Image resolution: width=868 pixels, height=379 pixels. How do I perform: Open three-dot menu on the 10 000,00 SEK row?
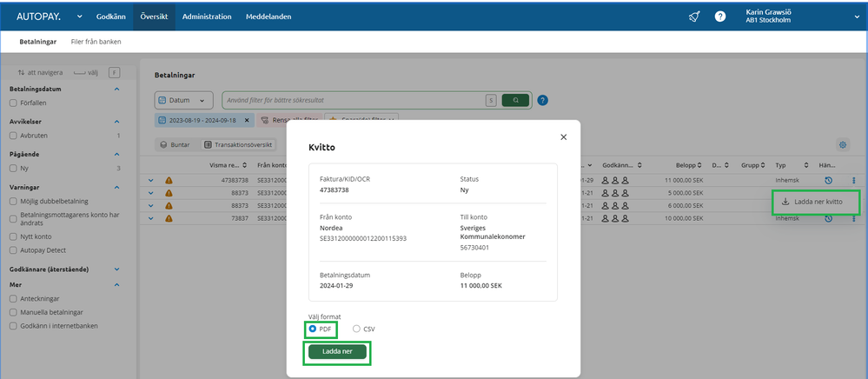point(853,218)
